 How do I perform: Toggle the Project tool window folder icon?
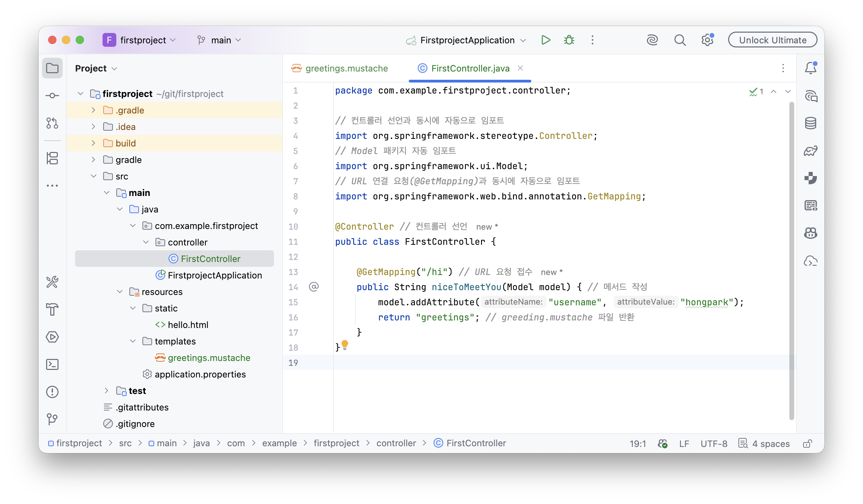click(x=52, y=68)
